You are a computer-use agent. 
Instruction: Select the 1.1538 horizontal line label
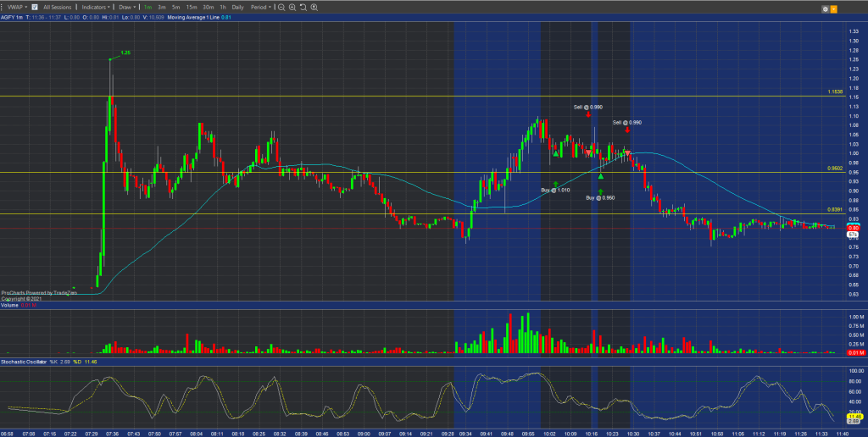tap(835, 91)
